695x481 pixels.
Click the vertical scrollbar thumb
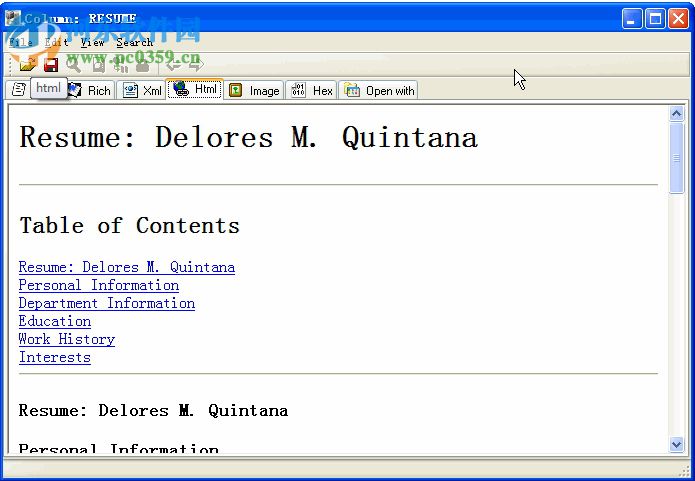(676, 158)
